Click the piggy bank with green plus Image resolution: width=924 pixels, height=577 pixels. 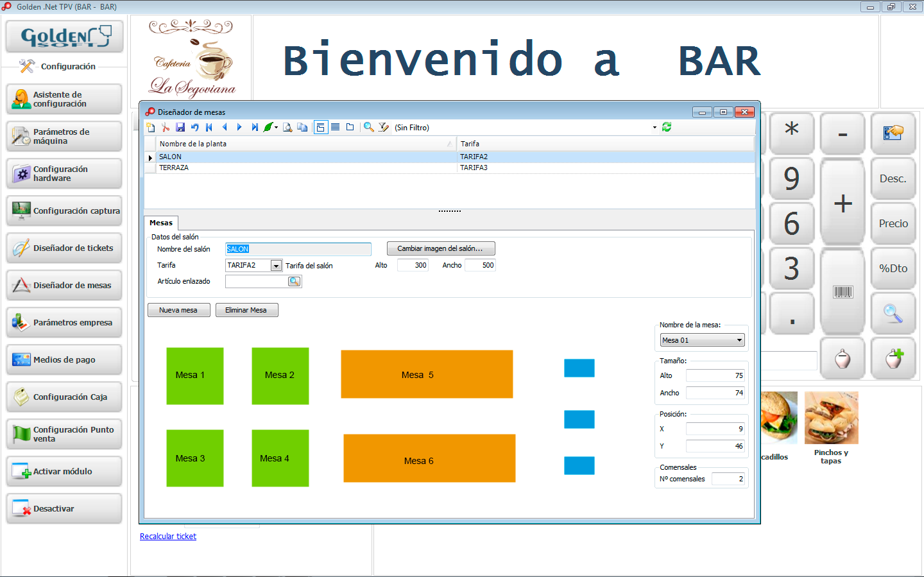[x=893, y=358]
